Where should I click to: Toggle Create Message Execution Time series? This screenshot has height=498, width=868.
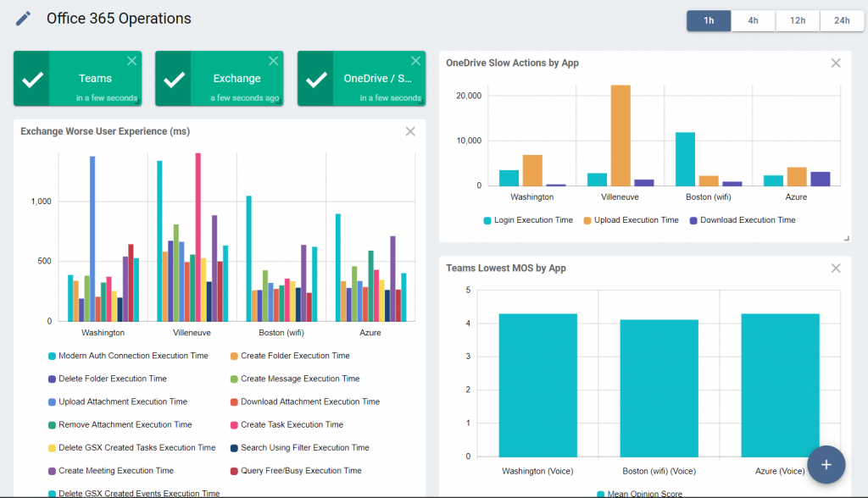(295, 379)
